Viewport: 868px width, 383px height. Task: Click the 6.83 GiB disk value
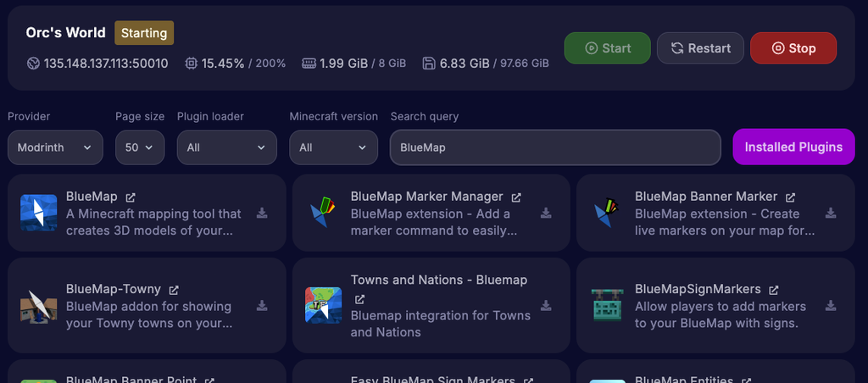click(x=465, y=63)
